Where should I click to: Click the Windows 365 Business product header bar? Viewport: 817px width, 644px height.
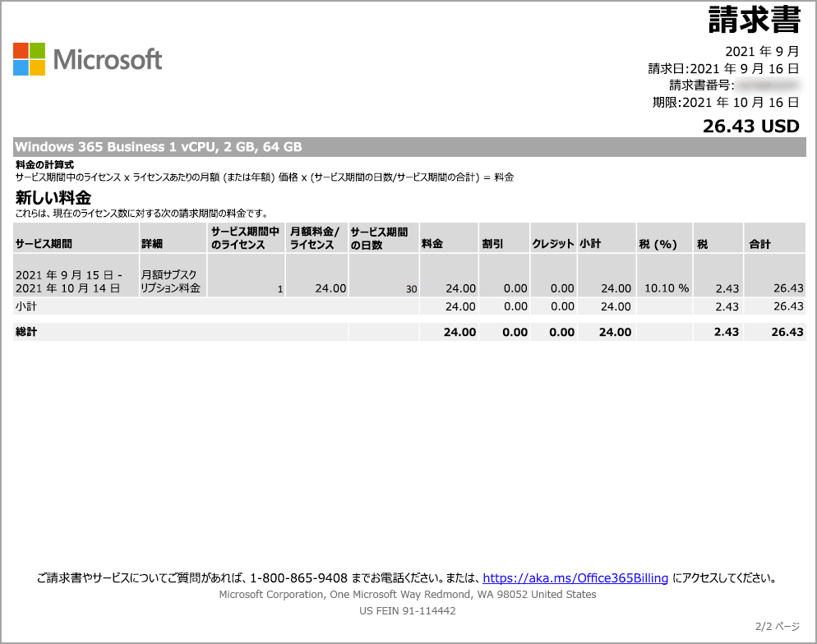409,147
